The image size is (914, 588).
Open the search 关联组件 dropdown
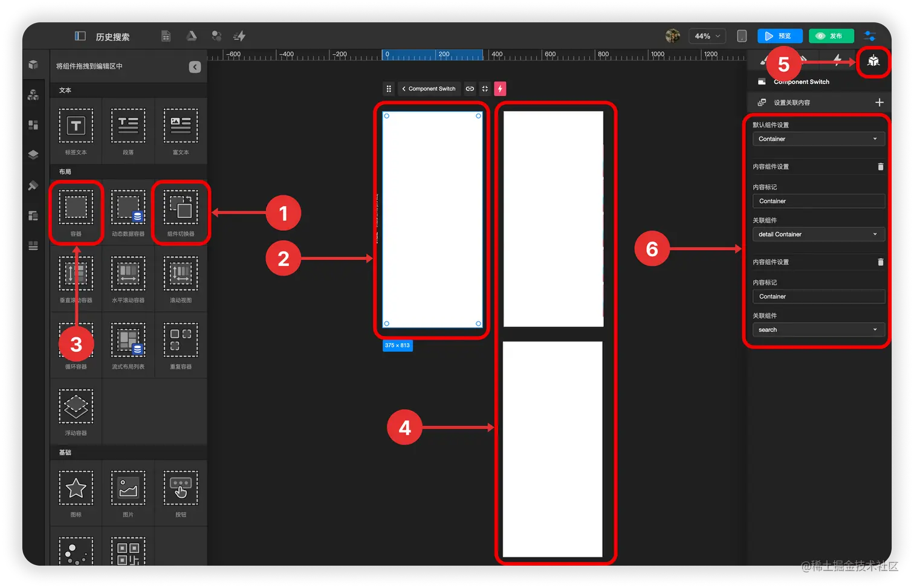(818, 330)
